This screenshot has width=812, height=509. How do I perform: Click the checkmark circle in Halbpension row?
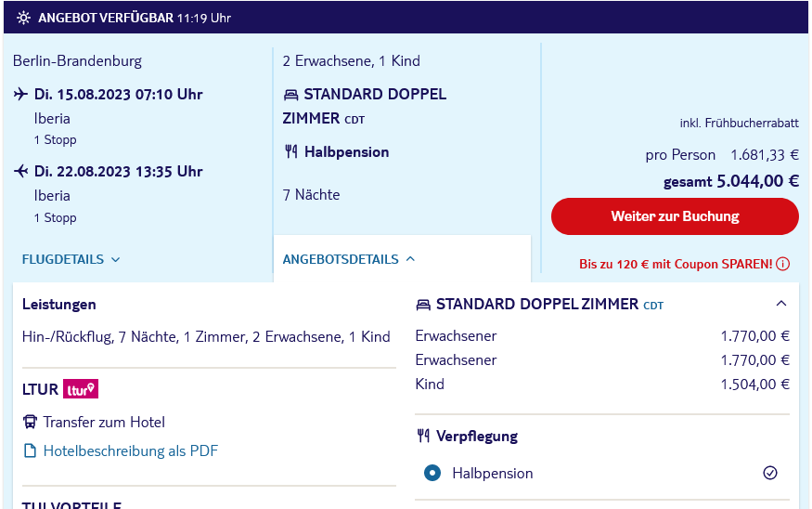tap(770, 473)
